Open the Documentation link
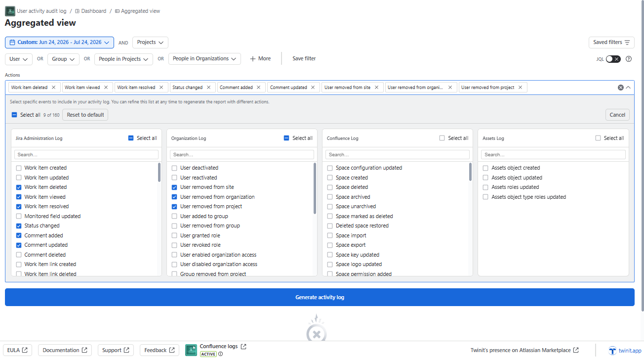Image resolution: width=644 pixels, height=359 pixels. [x=65, y=350]
